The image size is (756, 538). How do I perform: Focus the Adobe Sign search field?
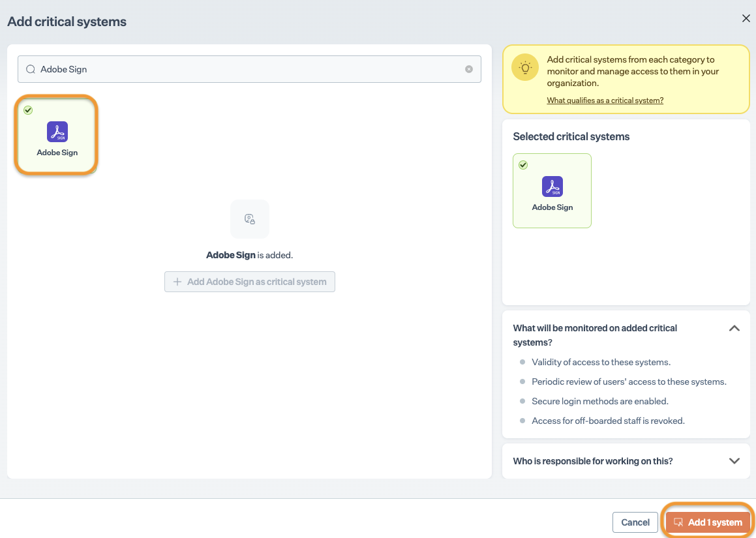[x=249, y=69]
